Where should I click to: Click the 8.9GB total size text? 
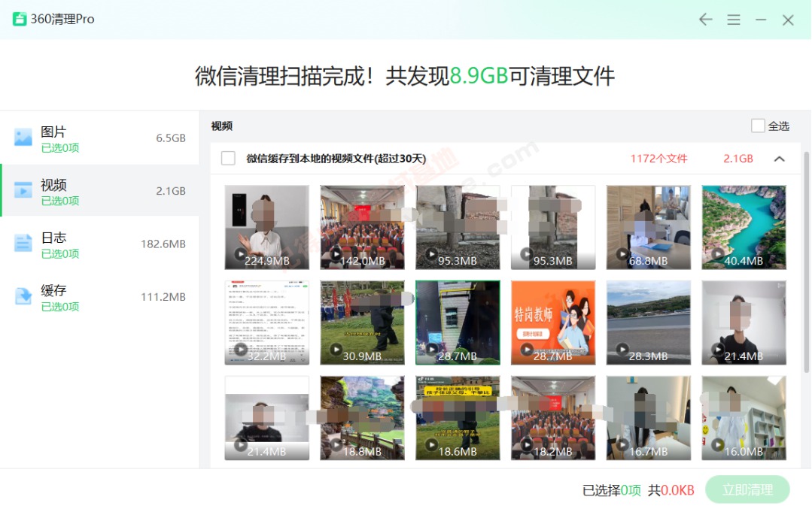pyautogui.click(x=479, y=76)
